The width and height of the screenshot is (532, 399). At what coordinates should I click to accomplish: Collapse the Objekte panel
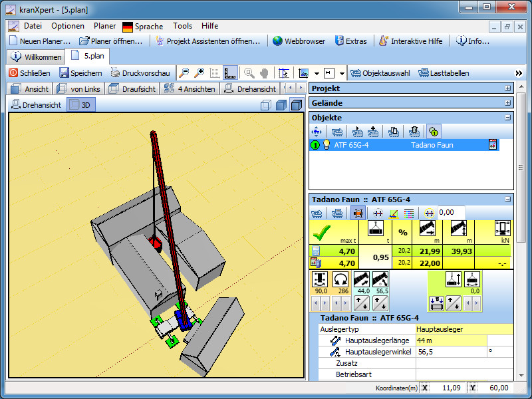pos(508,118)
